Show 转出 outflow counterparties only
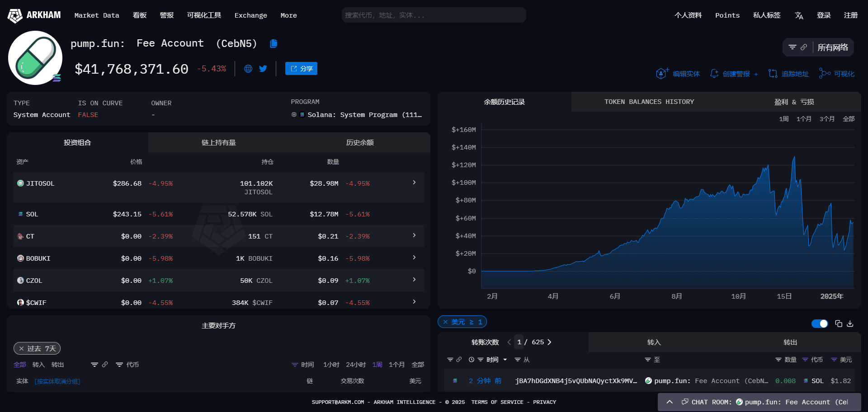 pos(57,365)
